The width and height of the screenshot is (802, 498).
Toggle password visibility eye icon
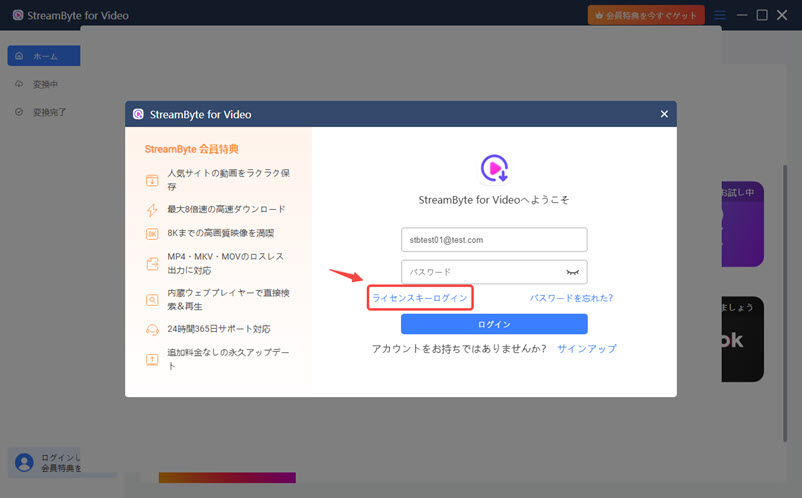click(572, 273)
